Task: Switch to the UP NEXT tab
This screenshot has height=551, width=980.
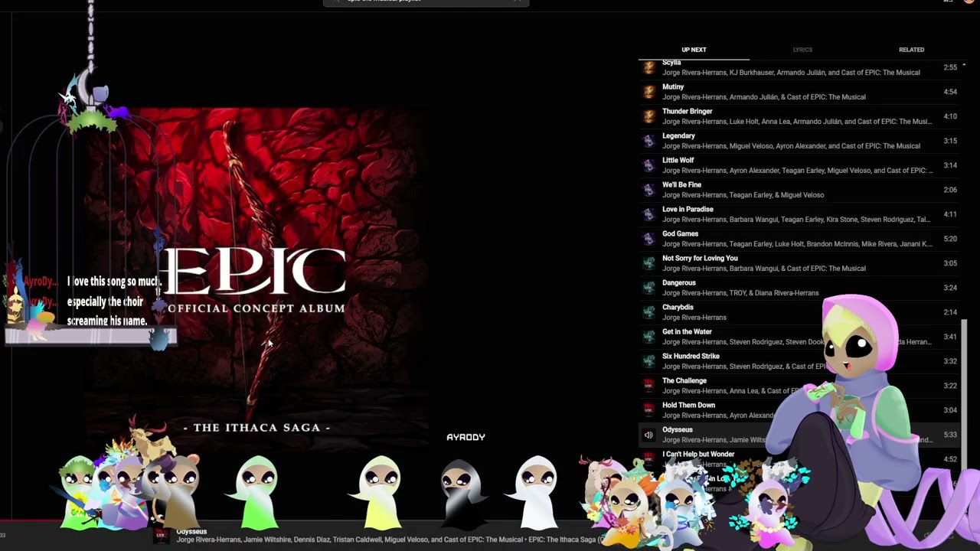Action: coord(694,50)
